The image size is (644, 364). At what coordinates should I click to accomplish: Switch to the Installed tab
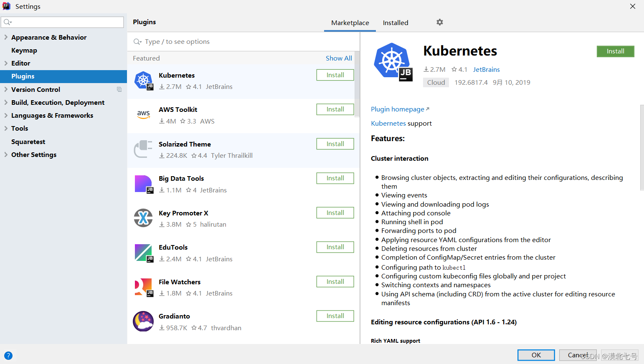tap(396, 23)
